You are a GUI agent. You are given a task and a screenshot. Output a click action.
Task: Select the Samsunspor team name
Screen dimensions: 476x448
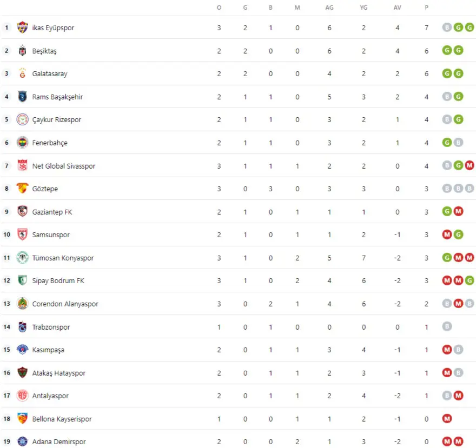[51, 235]
